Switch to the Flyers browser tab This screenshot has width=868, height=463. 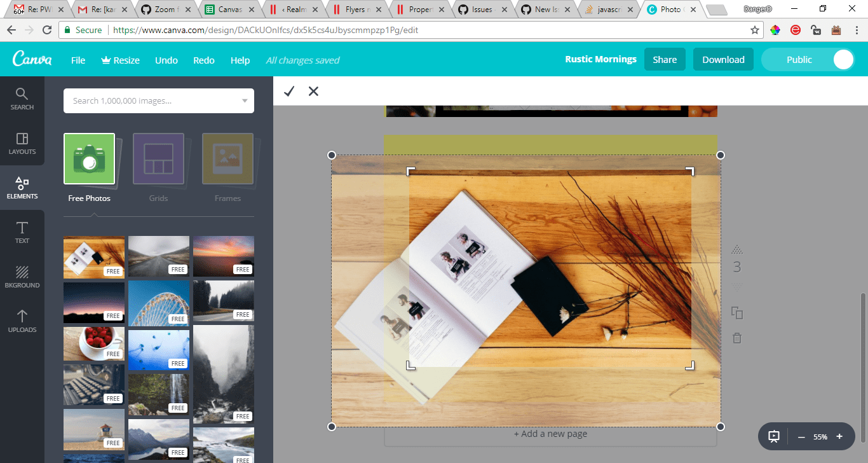356,10
